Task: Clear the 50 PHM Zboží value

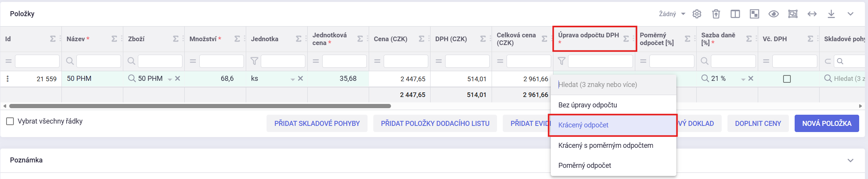Action: pos(178,79)
